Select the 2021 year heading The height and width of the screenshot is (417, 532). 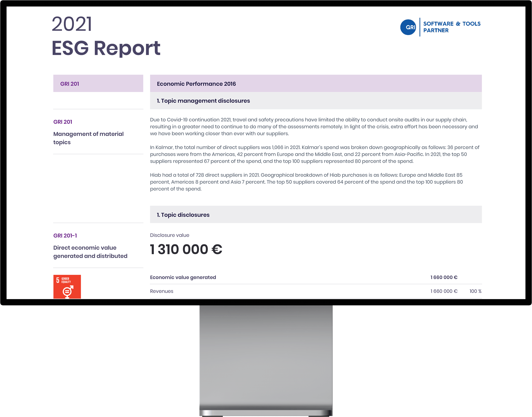(72, 24)
